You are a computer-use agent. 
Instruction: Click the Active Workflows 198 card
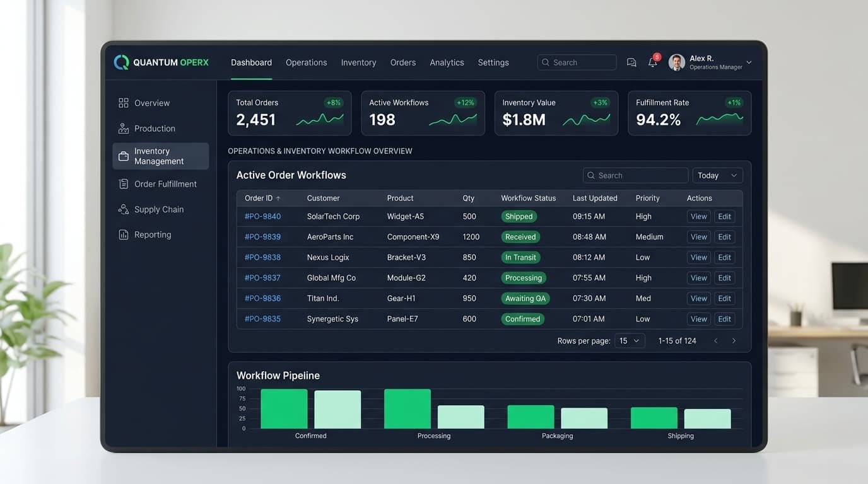pyautogui.click(x=423, y=113)
